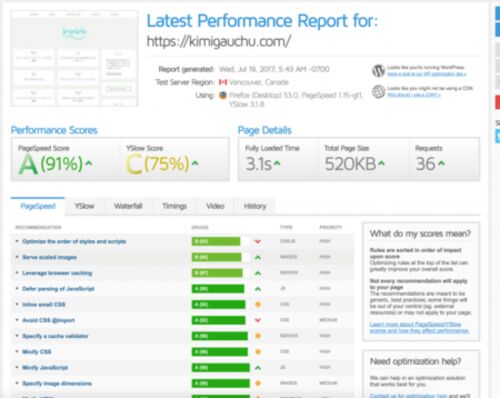
Task: Open the WP optimization tips link
Action: tap(427, 74)
